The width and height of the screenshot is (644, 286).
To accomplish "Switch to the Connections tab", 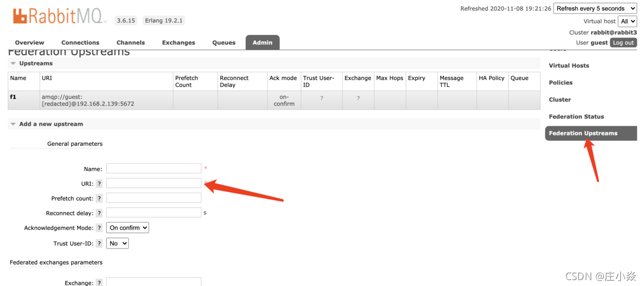I will pos(80,42).
